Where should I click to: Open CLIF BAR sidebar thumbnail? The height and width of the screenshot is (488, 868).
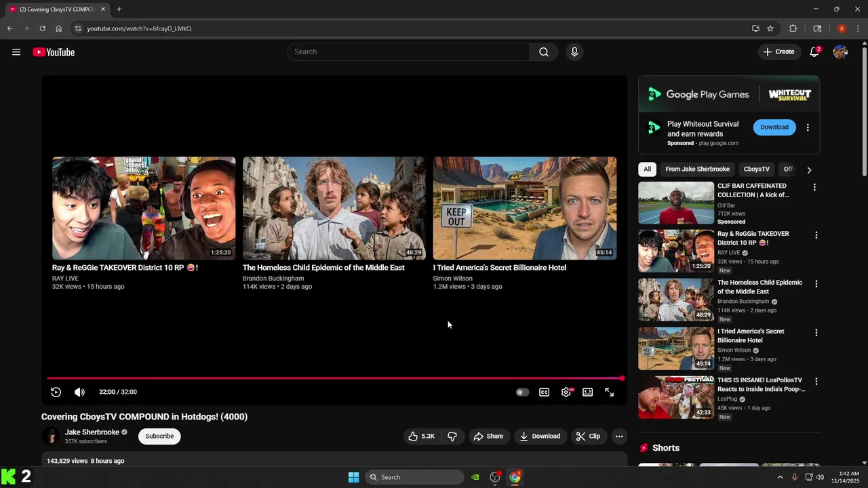click(x=676, y=203)
